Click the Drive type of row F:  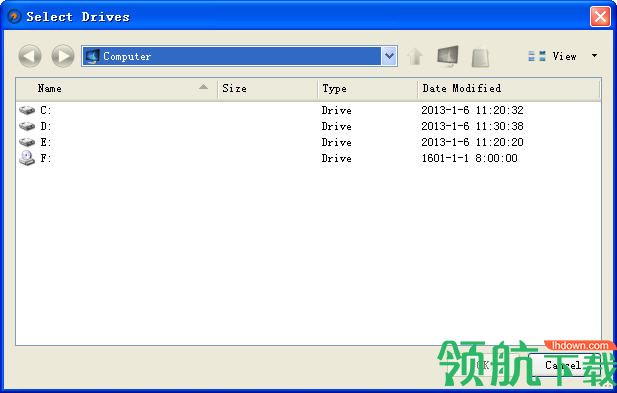(x=336, y=158)
